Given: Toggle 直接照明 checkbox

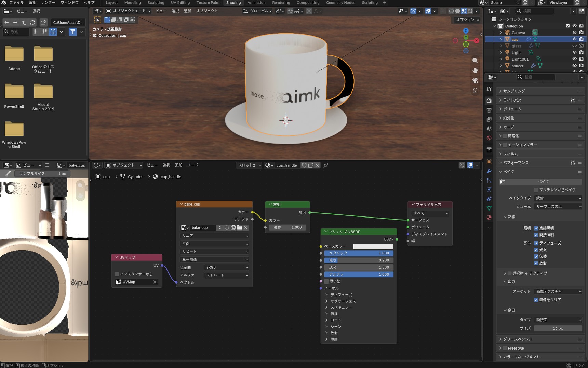Looking at the screenshot, I should click(536, 228).
